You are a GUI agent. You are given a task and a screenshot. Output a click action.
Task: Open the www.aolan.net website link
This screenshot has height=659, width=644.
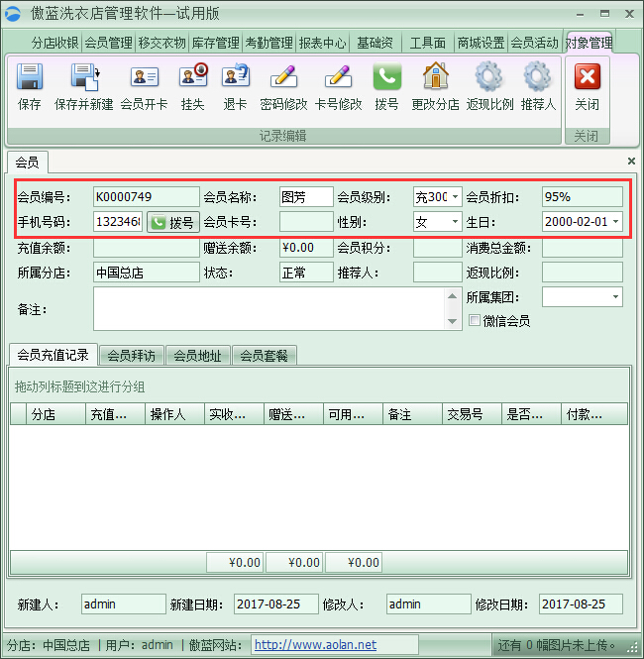point(315,645)
